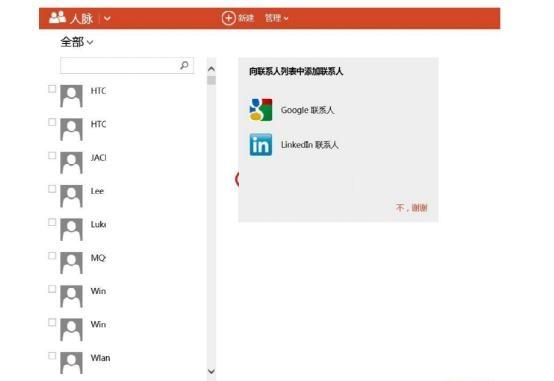Click the Wlan contact avatar
Screen dimensions: 554x381
(71, 363)
